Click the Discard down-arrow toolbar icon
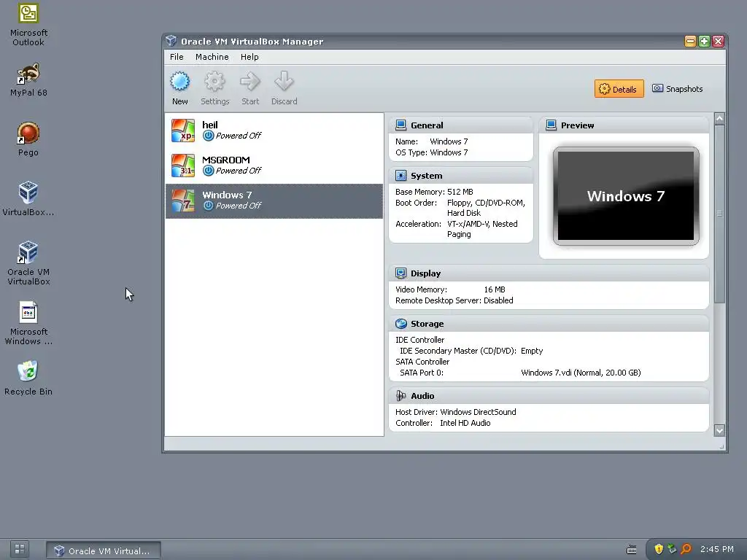 [284, 82]
